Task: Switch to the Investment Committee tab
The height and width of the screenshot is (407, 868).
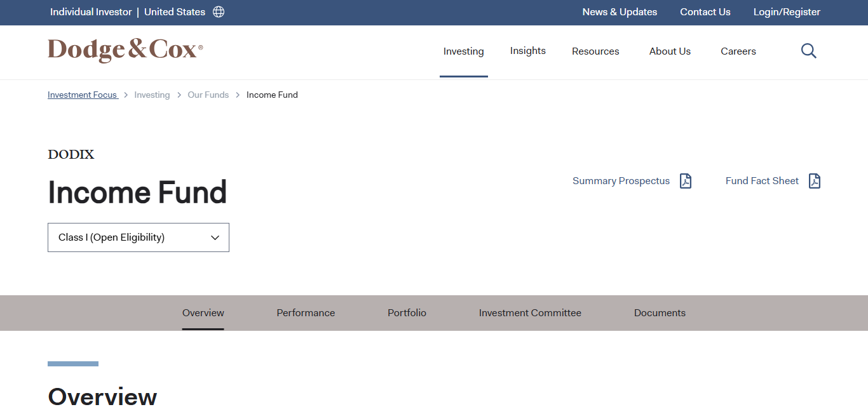Action: tap(530, 313)
